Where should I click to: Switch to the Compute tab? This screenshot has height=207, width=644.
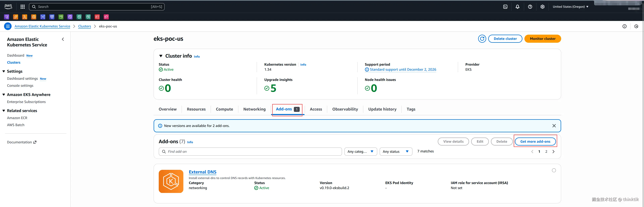[224, 109]
